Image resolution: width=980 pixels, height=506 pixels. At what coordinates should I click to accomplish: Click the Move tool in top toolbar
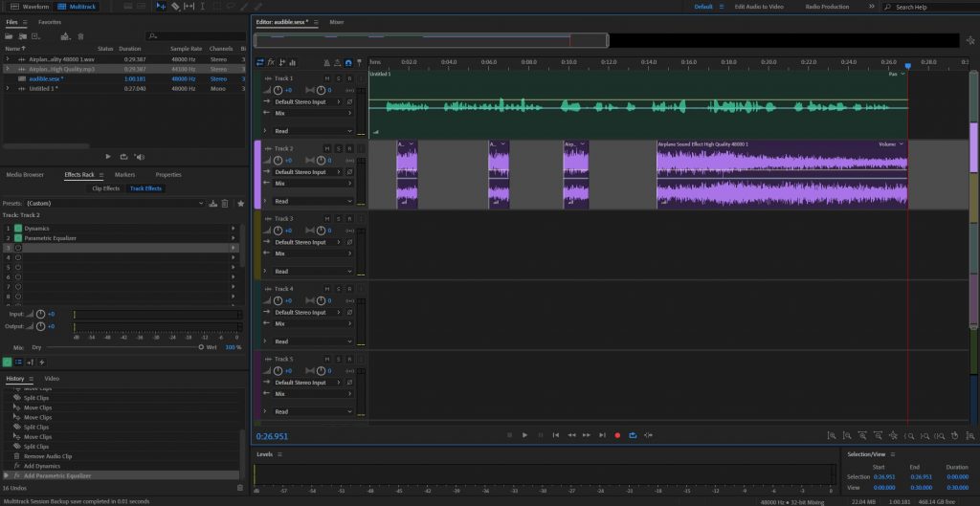(160, 7)
